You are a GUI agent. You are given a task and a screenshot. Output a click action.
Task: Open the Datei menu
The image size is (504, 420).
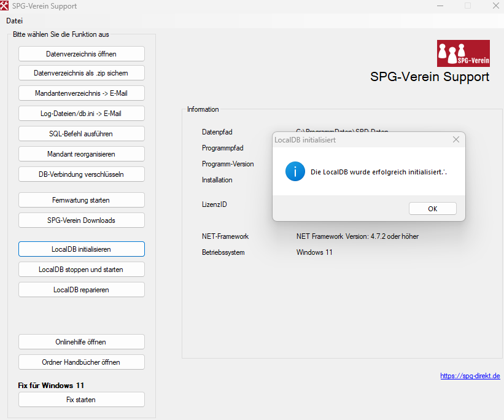pos(15,21)
